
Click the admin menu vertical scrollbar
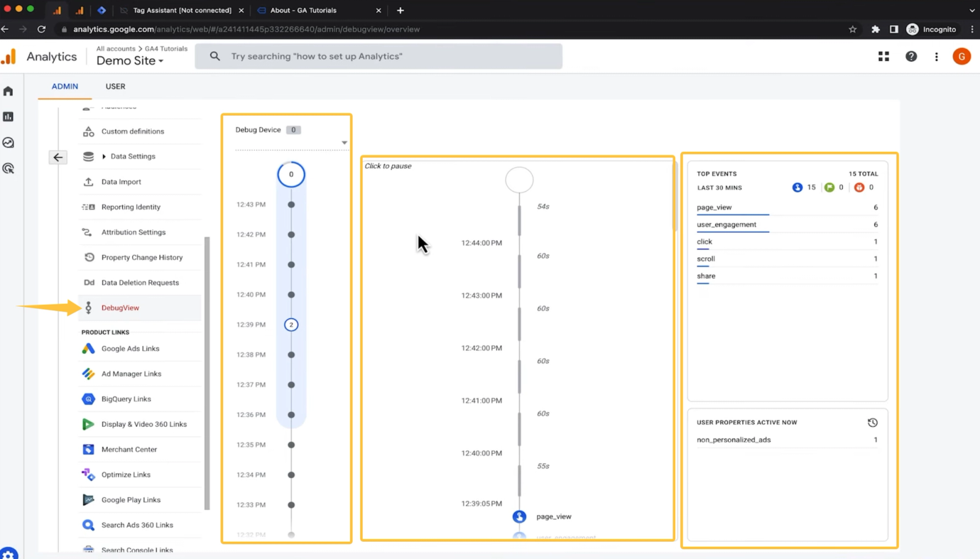point(207,373)
